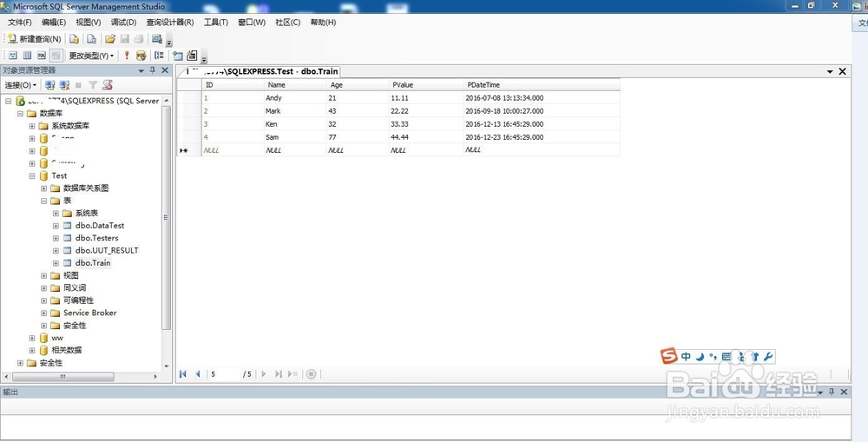
Task: Open file with the folder icon
Action: 110,39
